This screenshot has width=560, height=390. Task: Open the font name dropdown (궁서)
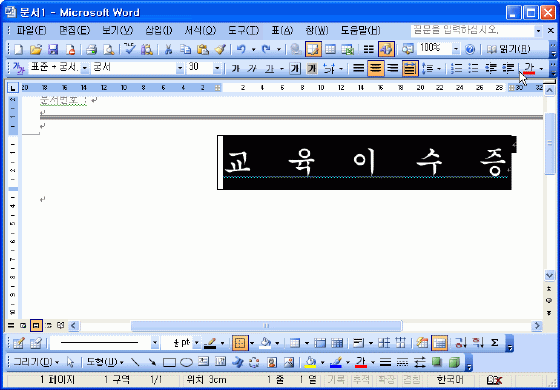coord(180,68)
